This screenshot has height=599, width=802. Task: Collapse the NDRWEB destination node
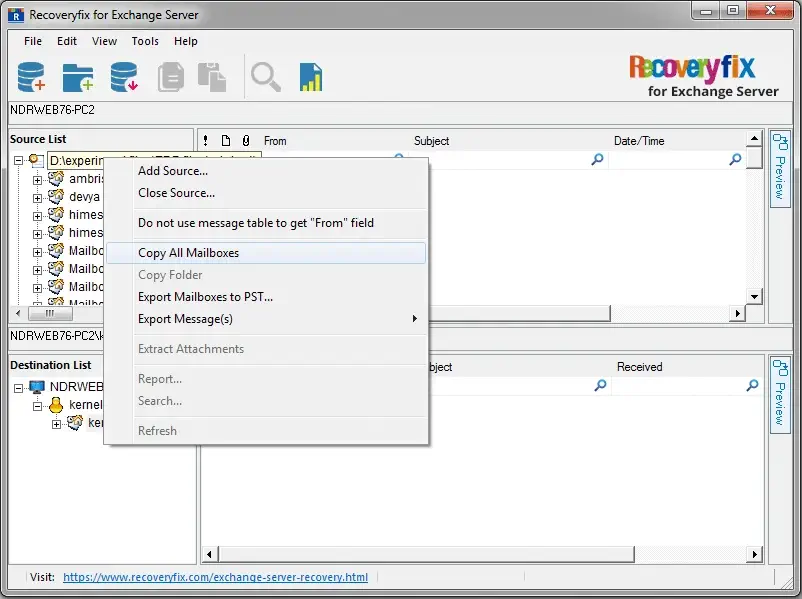18,388
